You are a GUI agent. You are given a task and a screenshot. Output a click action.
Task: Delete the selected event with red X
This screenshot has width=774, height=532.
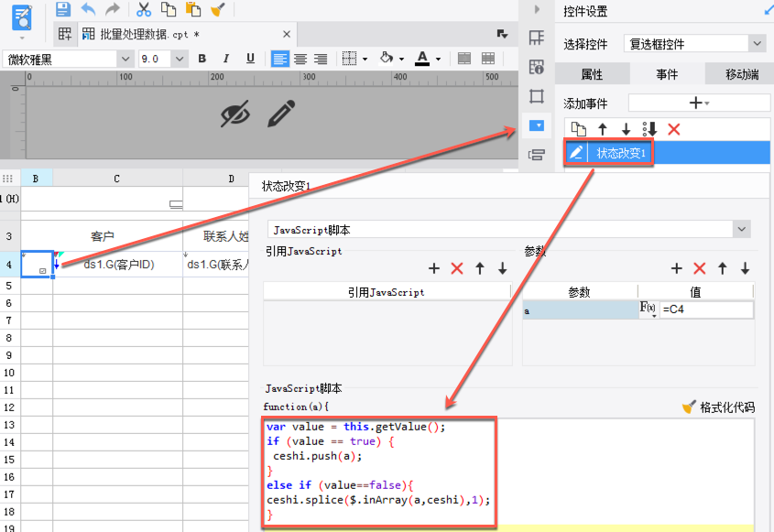click(674, 129)
